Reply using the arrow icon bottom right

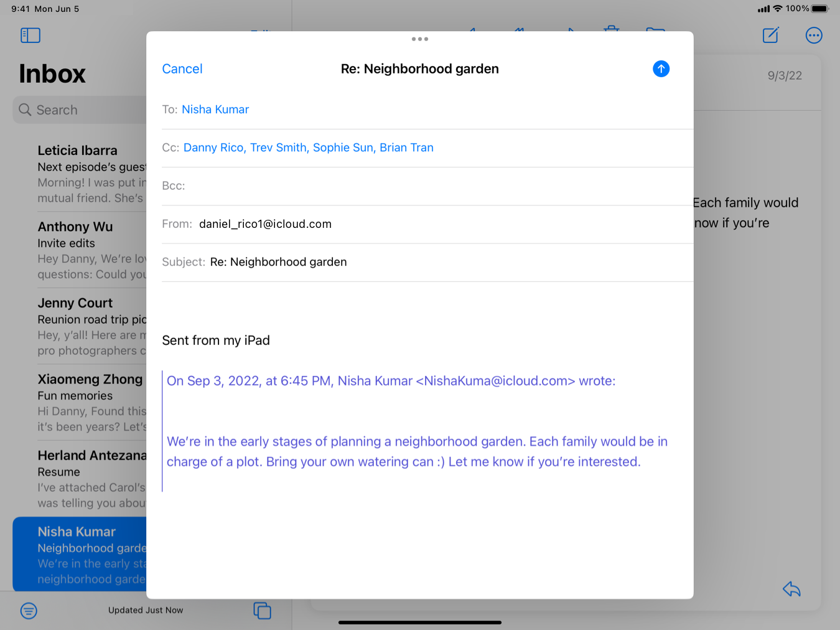click(791, 590)
